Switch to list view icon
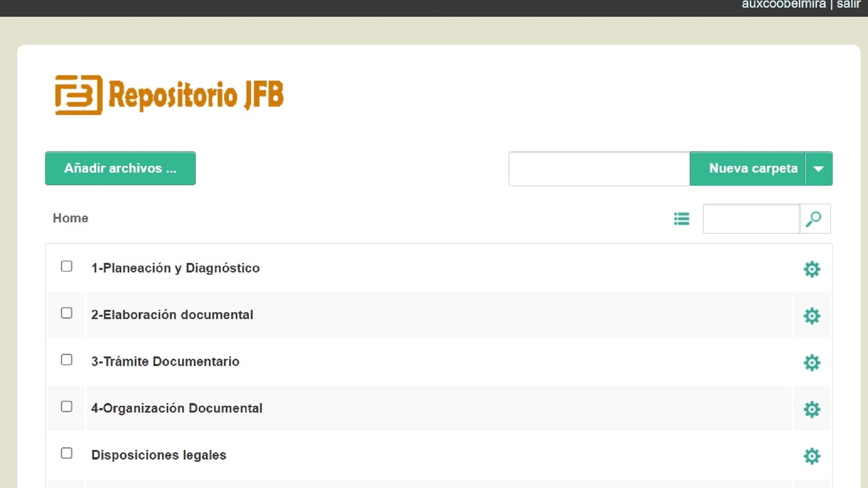Viewport: 868px width, 488px height. (x=681, y=219)
